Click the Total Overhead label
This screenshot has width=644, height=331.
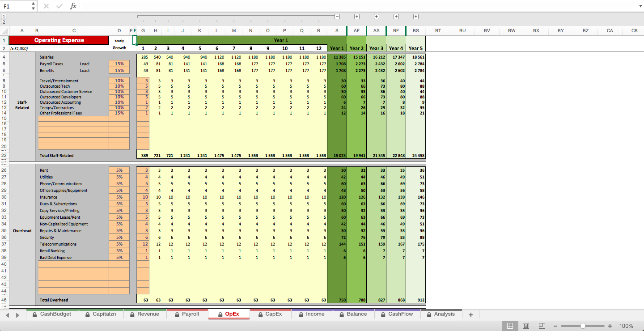[x=54, y=300]
